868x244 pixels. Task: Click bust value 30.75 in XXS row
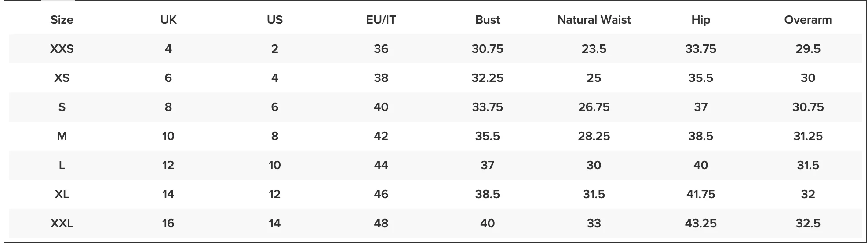point(487,49)
